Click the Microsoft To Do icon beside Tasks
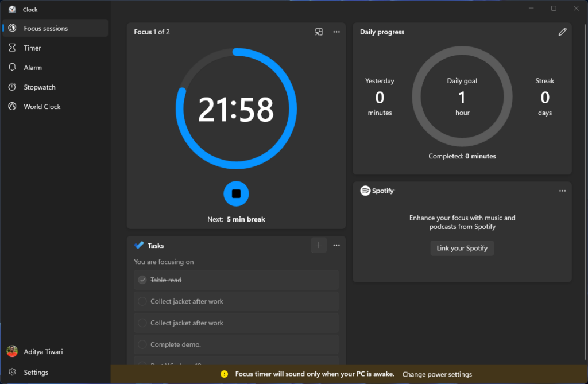The height and width of the screenshot is (384, 588). click(138, 245)
